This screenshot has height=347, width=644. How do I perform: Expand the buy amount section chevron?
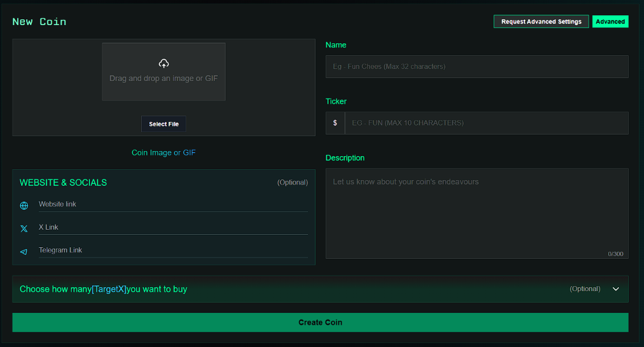click(616, 289)
